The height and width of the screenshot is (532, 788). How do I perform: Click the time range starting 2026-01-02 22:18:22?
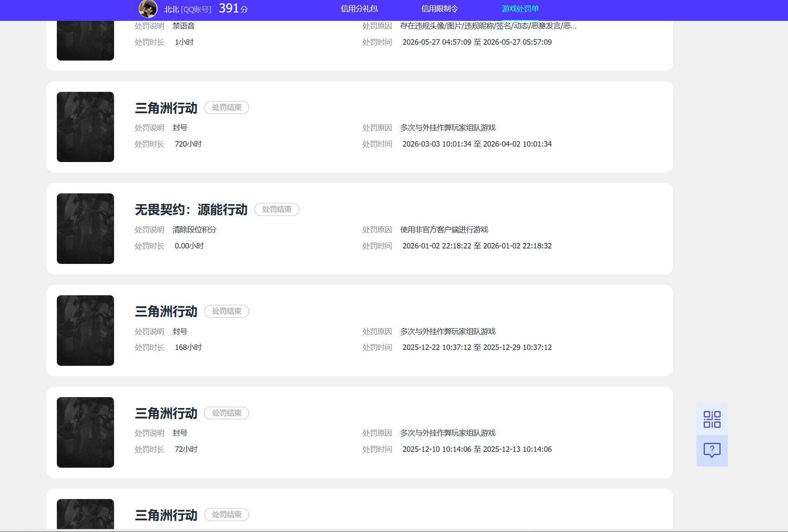477,246
